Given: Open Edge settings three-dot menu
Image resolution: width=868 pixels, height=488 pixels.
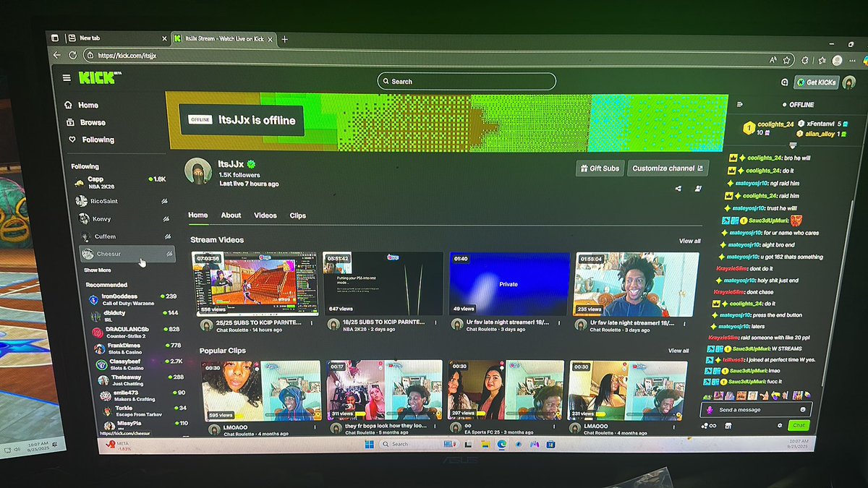Looking at the screenshot, I should click(851, 61).
